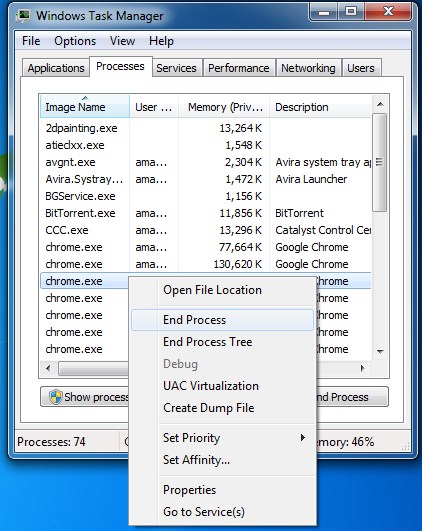Click the vertical scrollbar thumb in the process list
Viewport: 422px width, 531px height.
(x=380, y=162)
